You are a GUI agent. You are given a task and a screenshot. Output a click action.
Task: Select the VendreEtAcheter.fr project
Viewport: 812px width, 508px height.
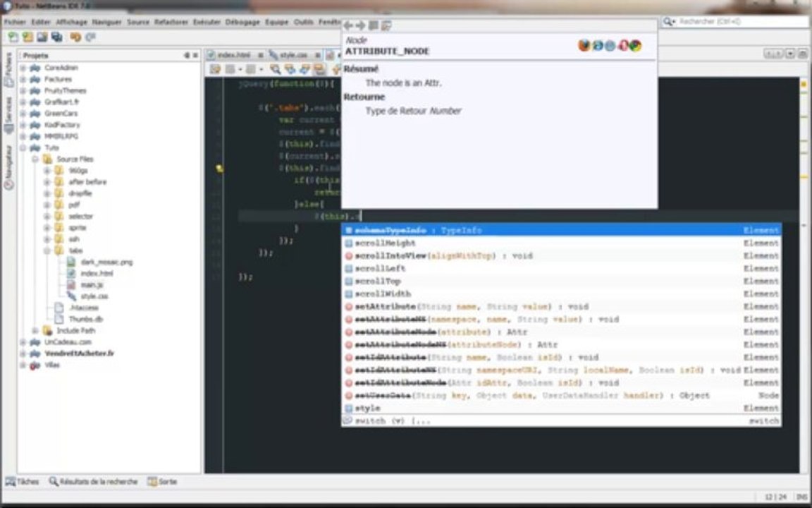(79, 353)
